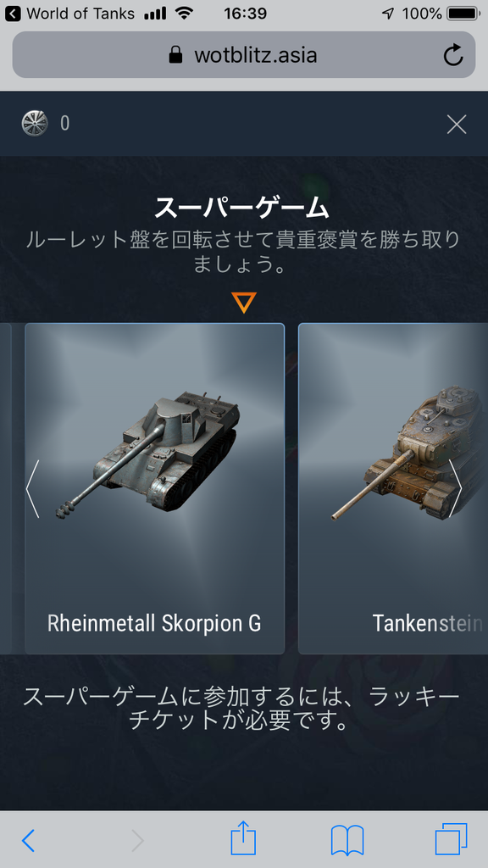Show open tabs in Safari

(x=451, y=840)
